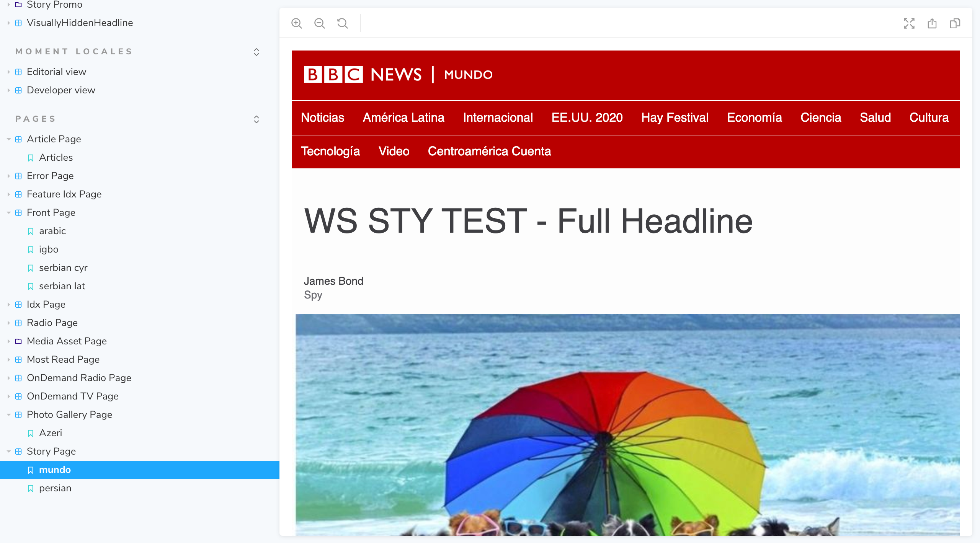Click the zoom out magnifier icon

[x=320, y=23]
